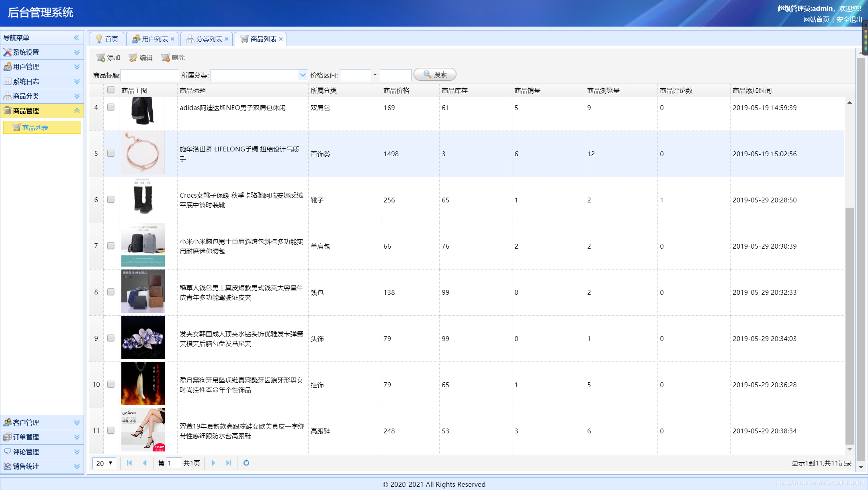The height and width of the screenshot is (490, 868).
Task: Check the row 6 Crocs boots checkbox
Action: click(x=111, y=200)
